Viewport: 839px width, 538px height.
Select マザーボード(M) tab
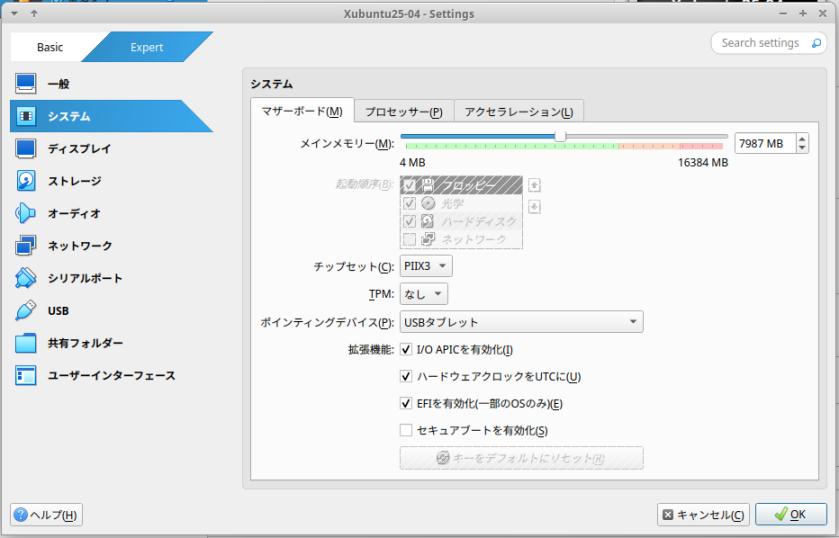302,111
